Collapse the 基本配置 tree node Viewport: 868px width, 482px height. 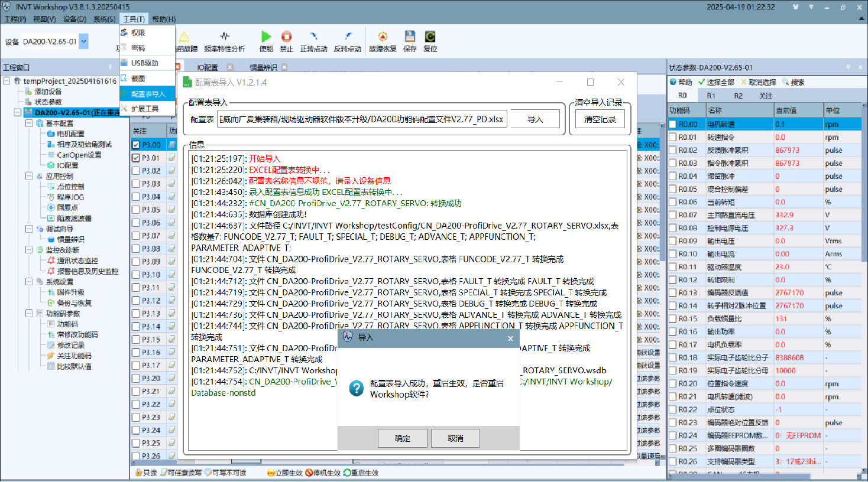pyautogui.click(x=28, y=123)
